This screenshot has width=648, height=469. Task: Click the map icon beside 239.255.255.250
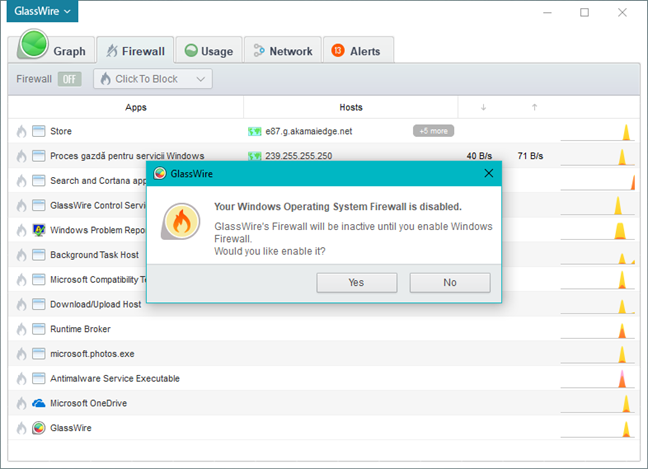[x=255, y=156]
